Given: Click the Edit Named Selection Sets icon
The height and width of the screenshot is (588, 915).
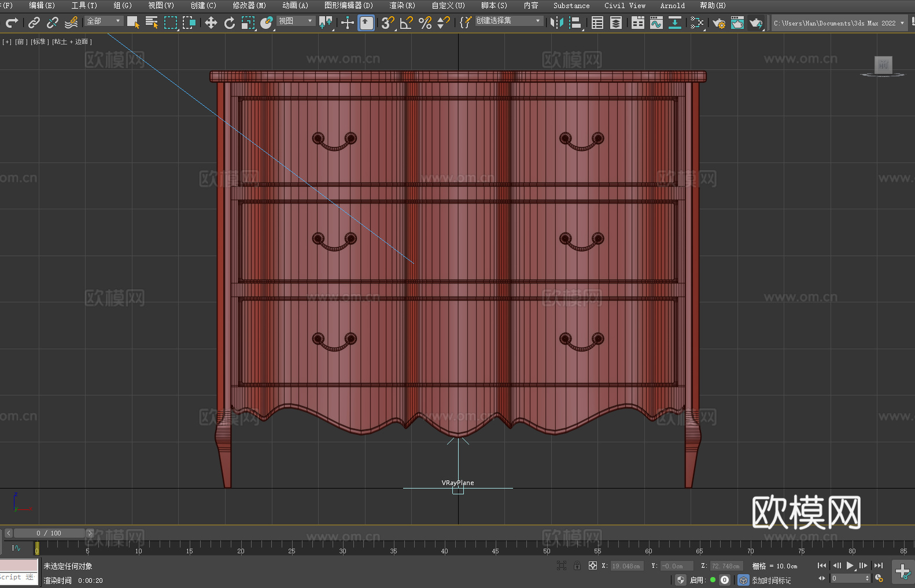Looking at the screenshot, I should click(466, 23).
